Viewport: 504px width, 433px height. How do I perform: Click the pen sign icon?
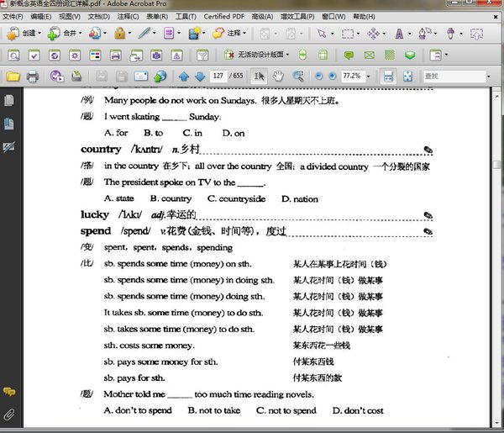tap(144, 33)
